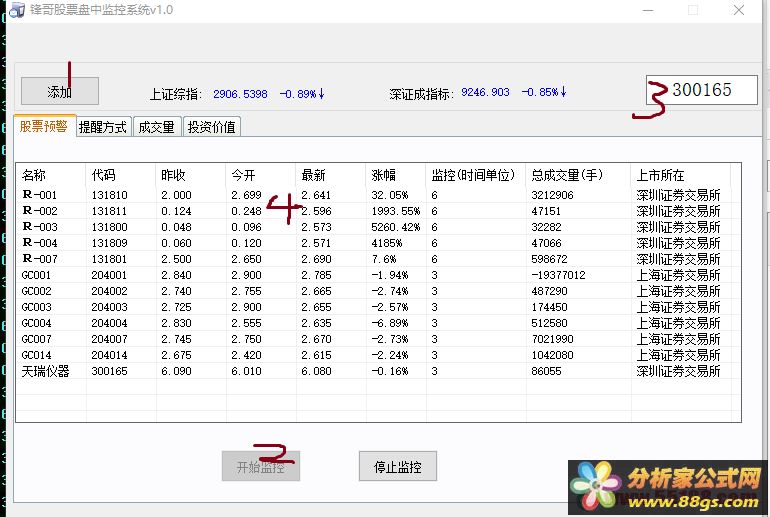Click 上海证券交易所 in the GC001 row
The width and height of the screenshot is (770, 517).
click(678, 275)
